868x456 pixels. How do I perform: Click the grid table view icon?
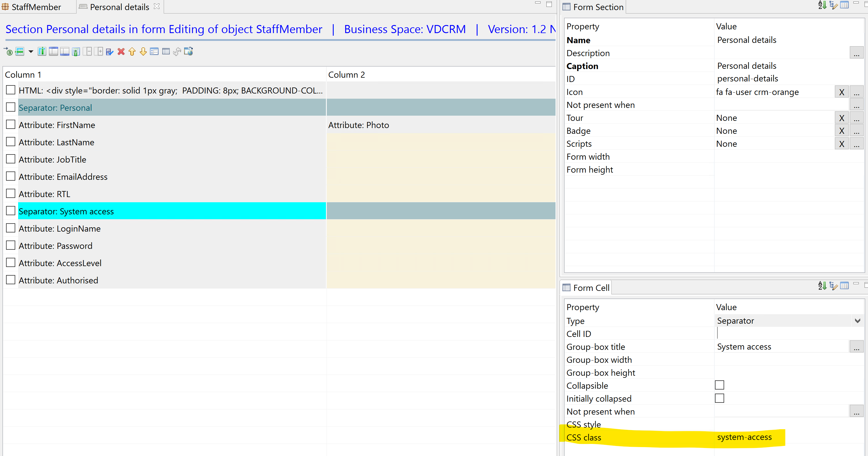coord(166,51)
